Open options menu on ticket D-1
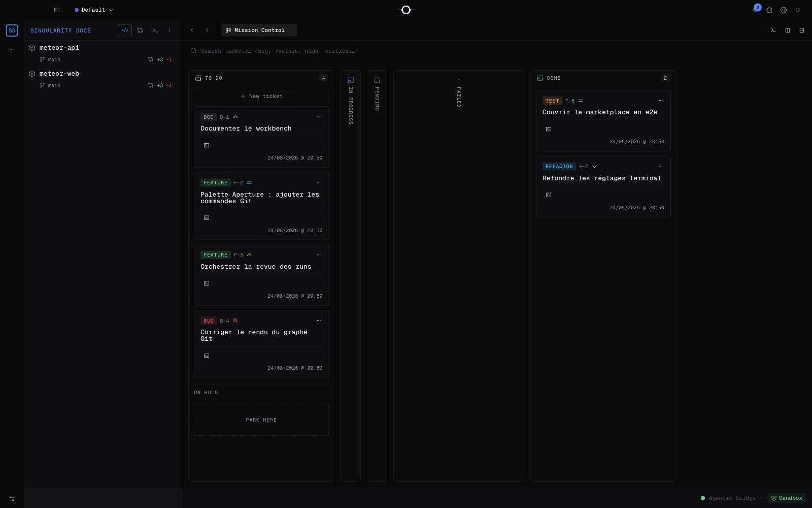Screen dimensions: 812x508 [x=319, y=117]
